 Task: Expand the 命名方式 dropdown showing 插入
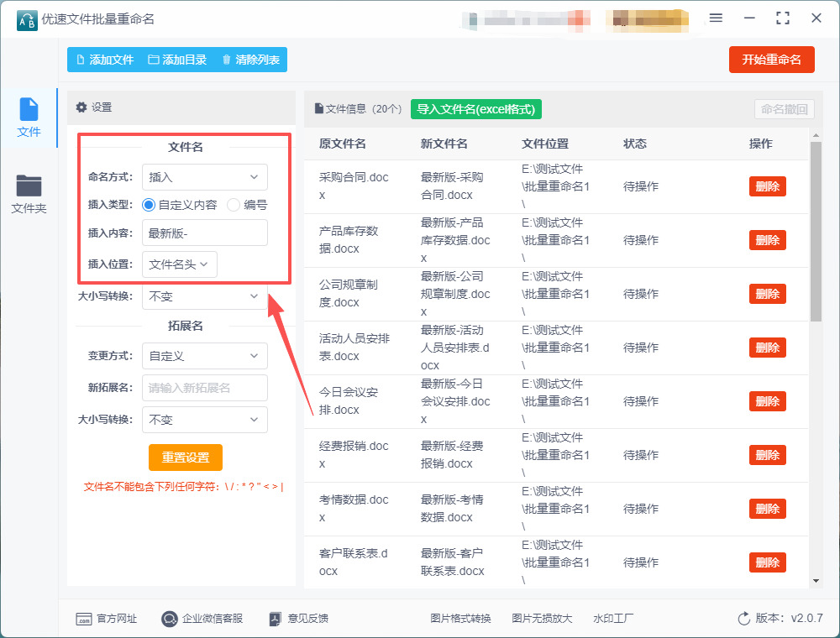(204, 177)
